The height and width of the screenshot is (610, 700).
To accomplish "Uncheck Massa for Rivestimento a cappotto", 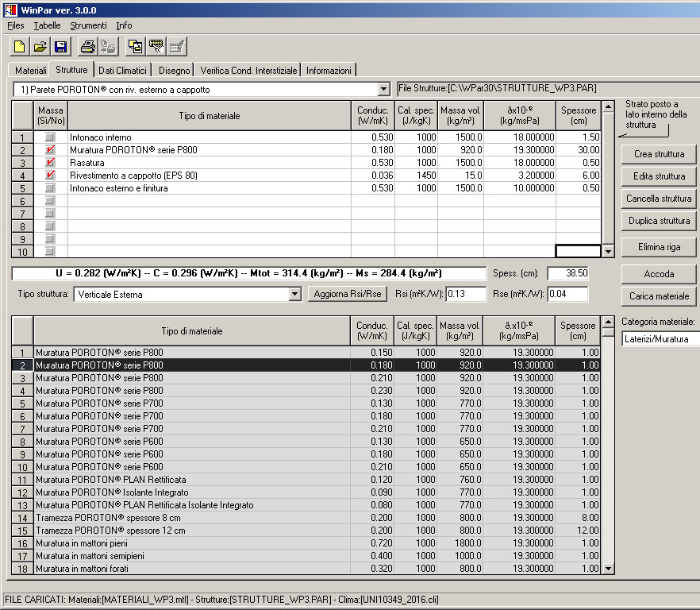I will tap(50, 176).
